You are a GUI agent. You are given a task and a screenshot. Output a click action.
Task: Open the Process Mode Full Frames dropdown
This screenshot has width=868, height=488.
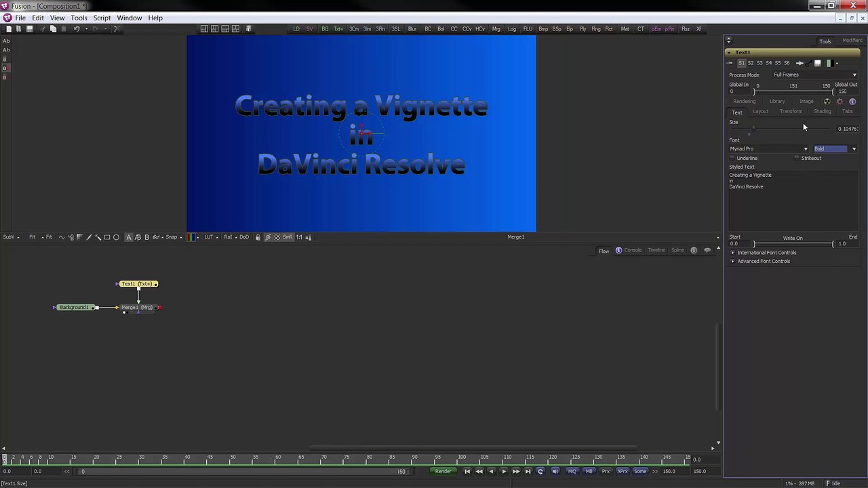click(814, 75)
